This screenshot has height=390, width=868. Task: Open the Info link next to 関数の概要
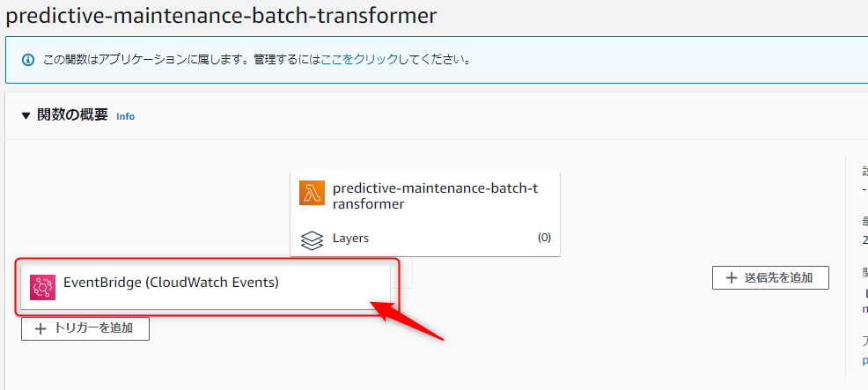click(125, 116)
